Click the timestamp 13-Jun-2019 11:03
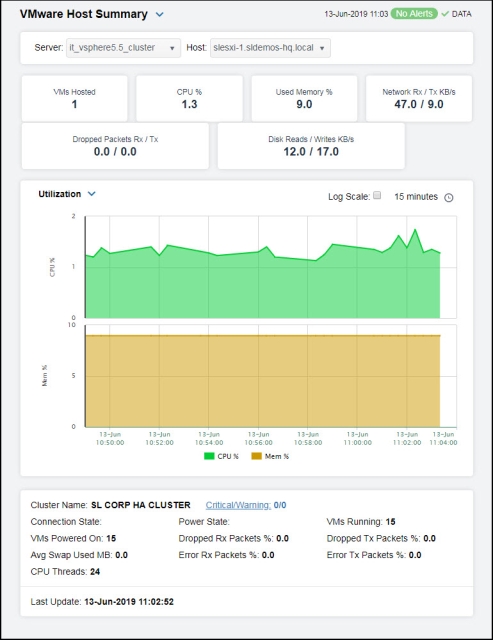The image size is (493, 640). (x=356, y=14)
